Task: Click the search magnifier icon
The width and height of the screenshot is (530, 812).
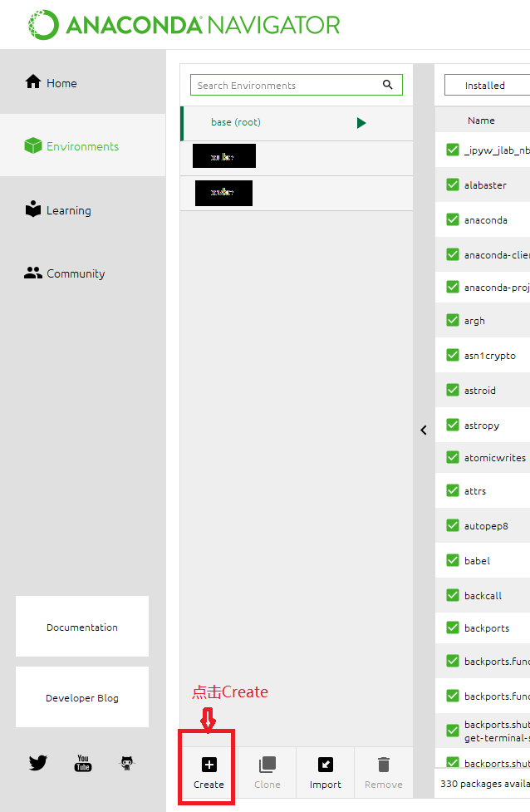Action: pos(388,85)
